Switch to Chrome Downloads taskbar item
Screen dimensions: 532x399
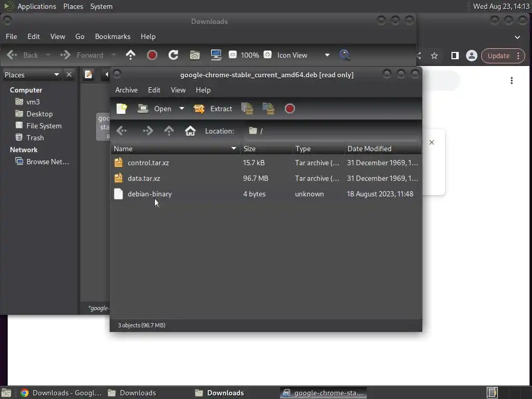[x=61, y=393]
